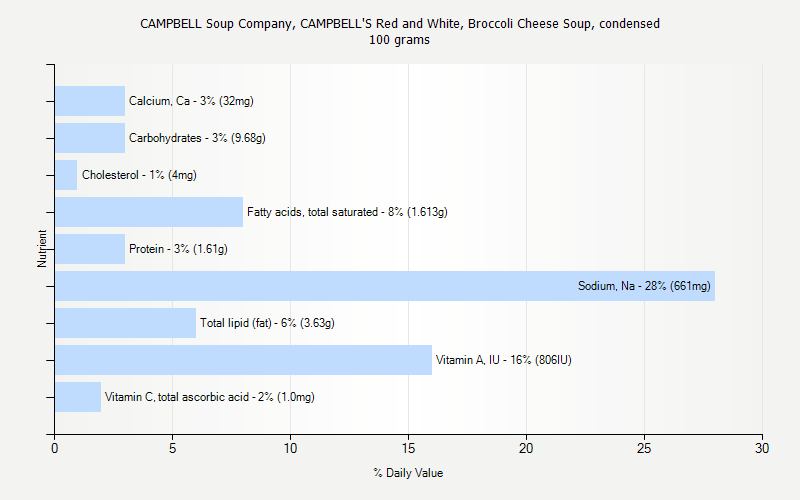
Task: Click the Vitamin C bar
Action: point(78,397)
